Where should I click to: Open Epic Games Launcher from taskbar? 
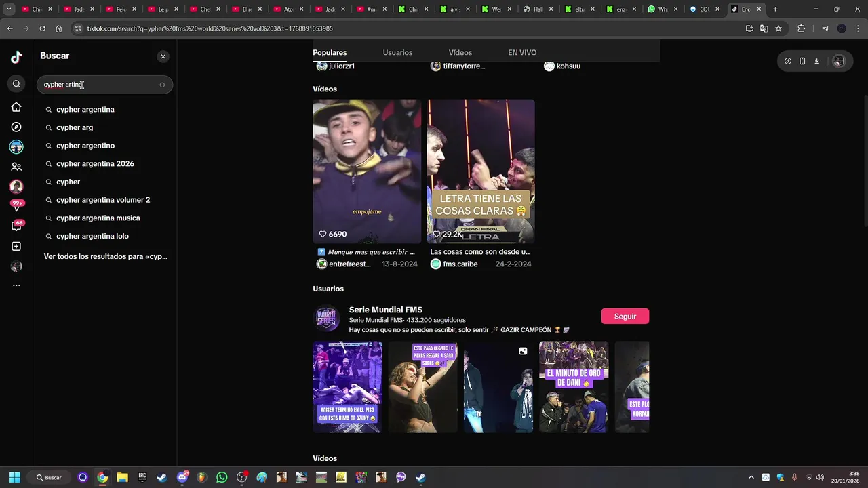(x=142, y=477)
